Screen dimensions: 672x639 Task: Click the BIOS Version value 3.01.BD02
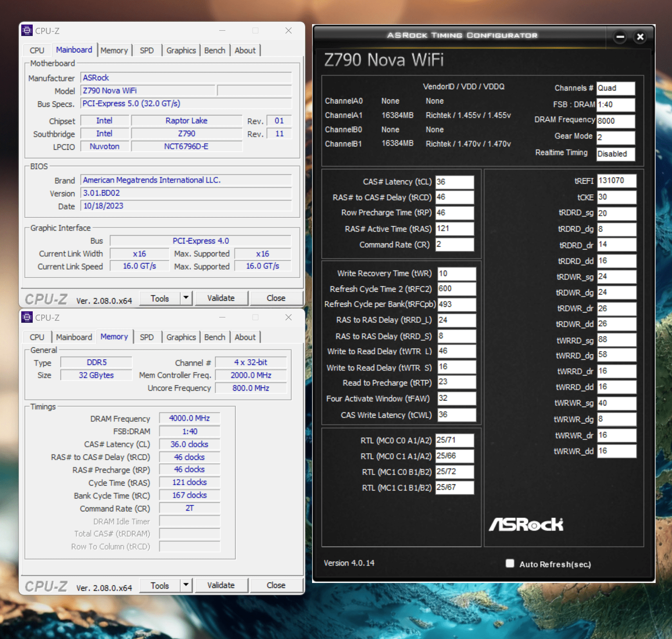pyautogui.click(x=186, y=193)
